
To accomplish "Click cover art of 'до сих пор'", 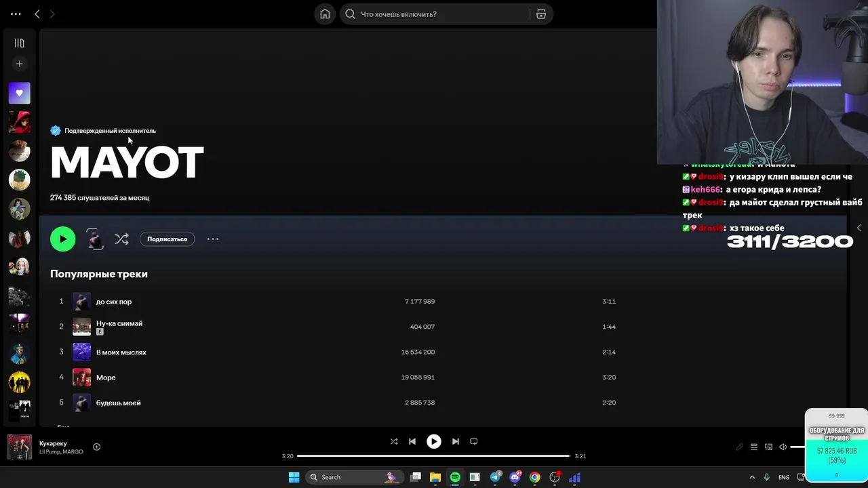I will pos(81,302).
